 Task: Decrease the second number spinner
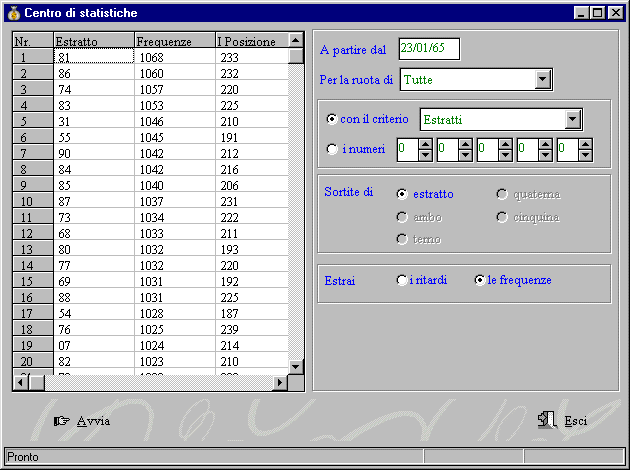(465, 155)
